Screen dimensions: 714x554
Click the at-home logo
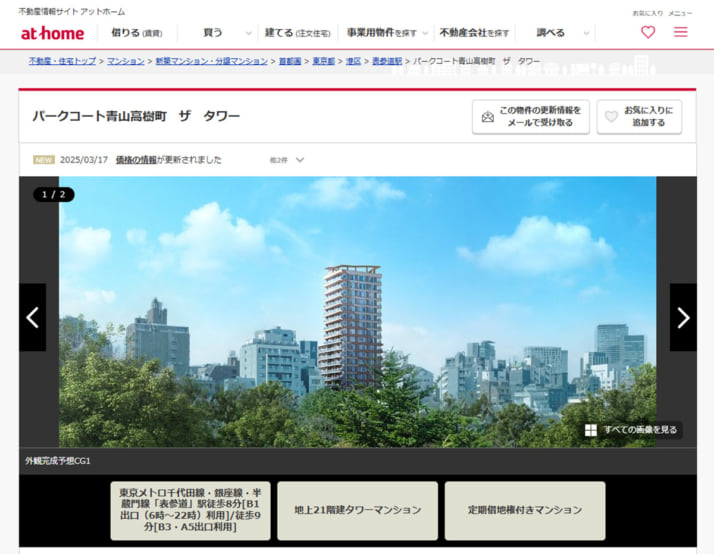(x=52, y=33)
